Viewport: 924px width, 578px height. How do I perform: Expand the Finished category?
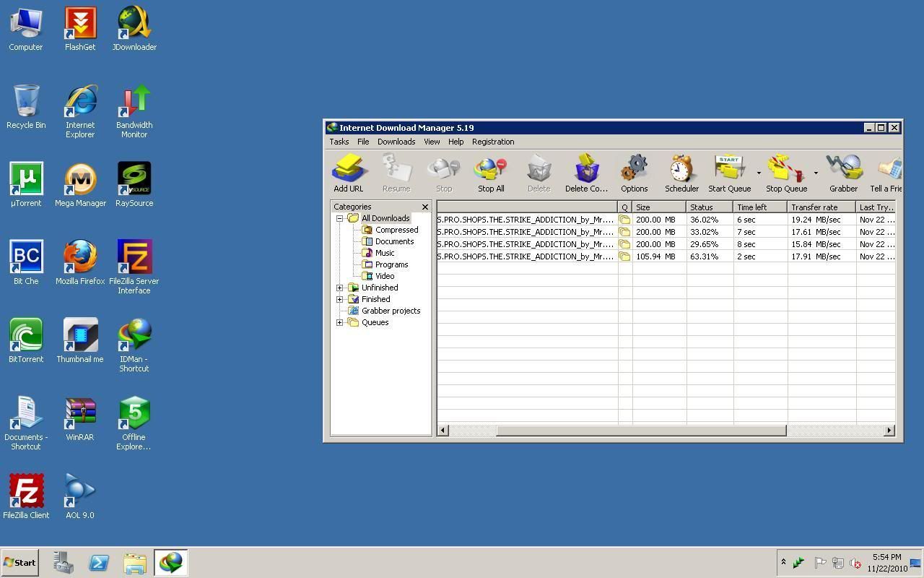tap(339, 299)
